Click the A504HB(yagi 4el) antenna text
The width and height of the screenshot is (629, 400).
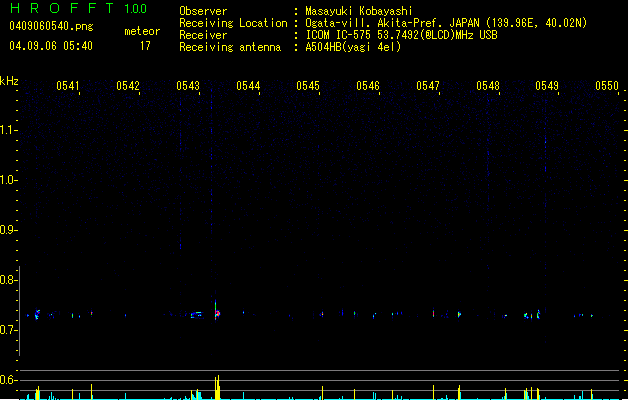(x=353, y=47)
